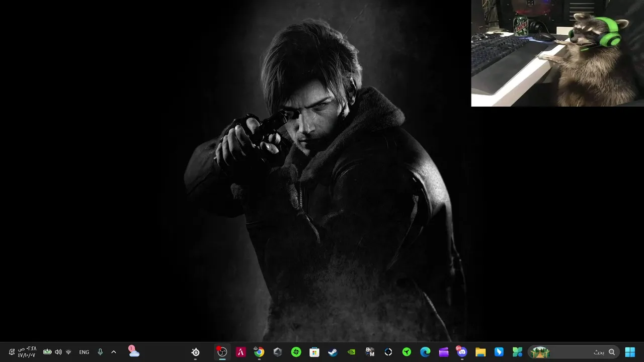Open Microsoft Store icon
This screenshot has width=644, height=362.
tap(314, 352)
